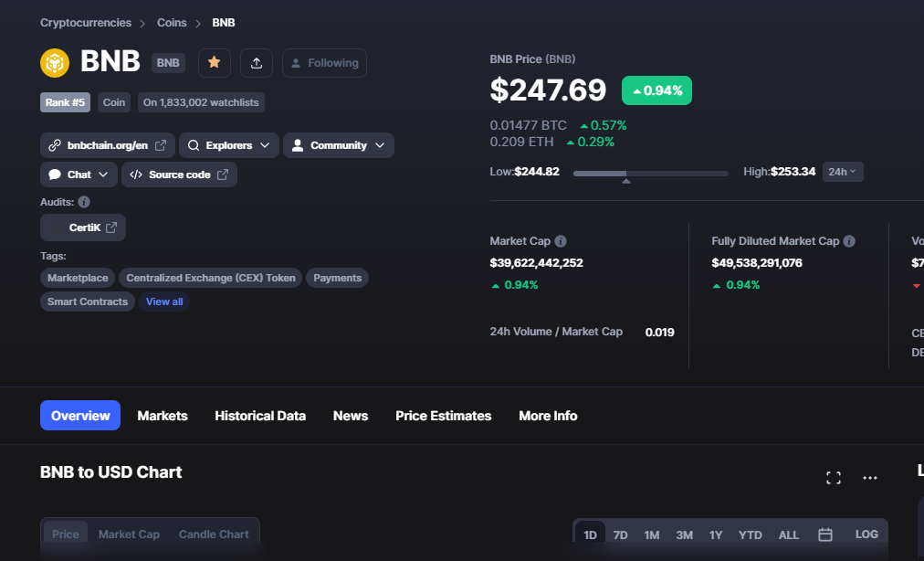
Task: Click the Audits info icon
Action: [84, 202]
